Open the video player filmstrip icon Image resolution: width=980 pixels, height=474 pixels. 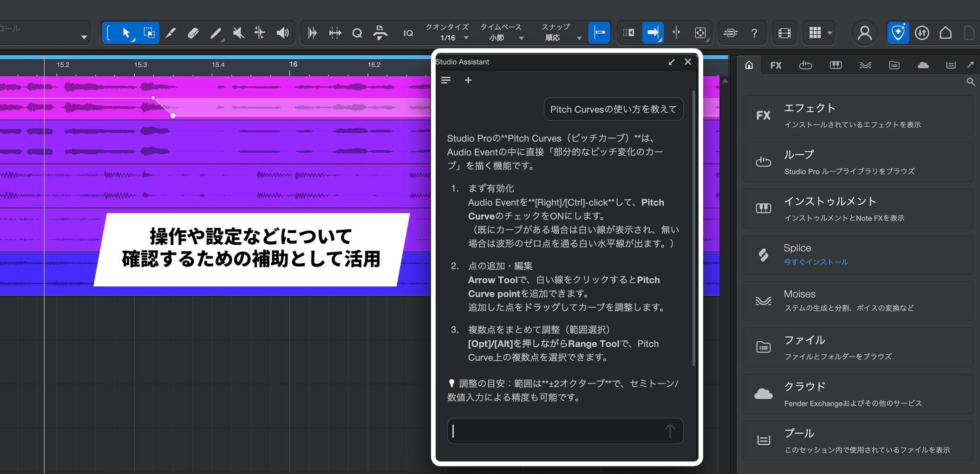pyautogui.click(x=784, y=33)
